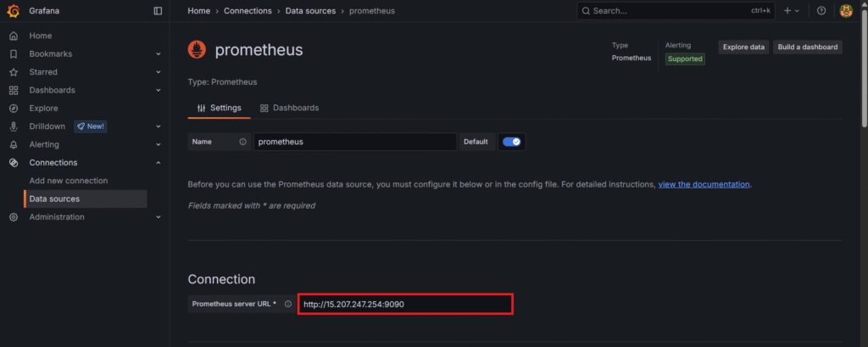
Task: Click the Prometheus server URL info icon
Action: [288, 304]
